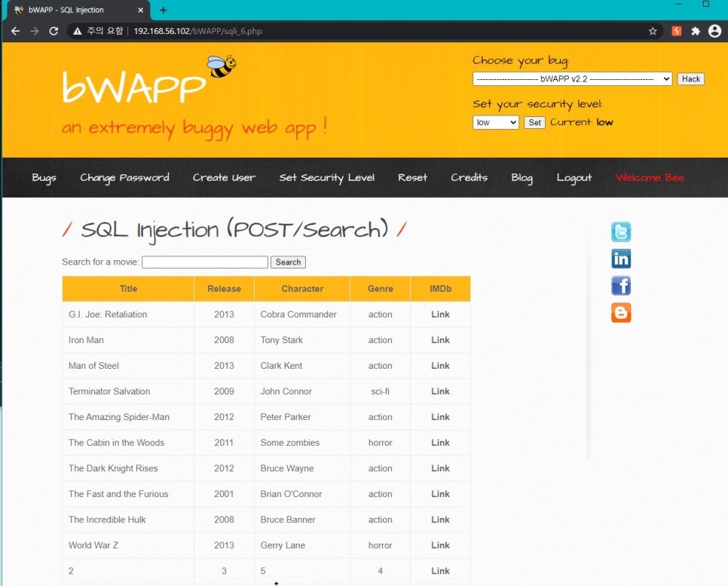728x586 pixels.
Task: Open the Chrome profile avatar
Action: click(x=714, y=31)
